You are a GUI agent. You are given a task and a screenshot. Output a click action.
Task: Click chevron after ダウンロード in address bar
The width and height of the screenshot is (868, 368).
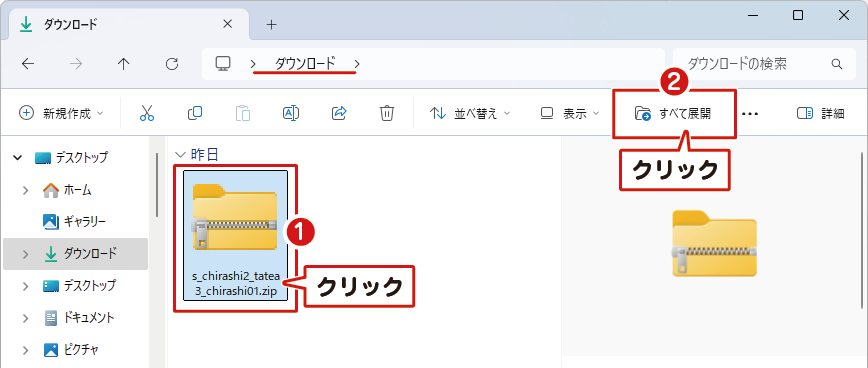(x=357, y=64)
